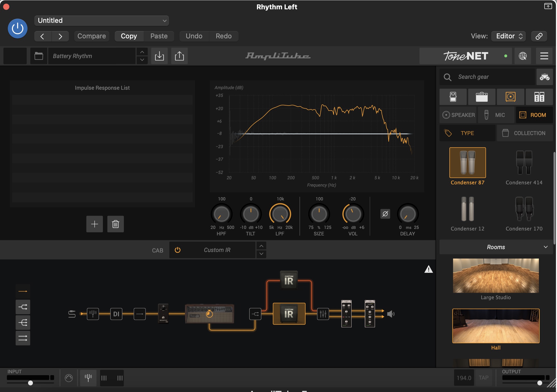Select the Large Studio room
The image size is (557, 392).
[496, 276]
